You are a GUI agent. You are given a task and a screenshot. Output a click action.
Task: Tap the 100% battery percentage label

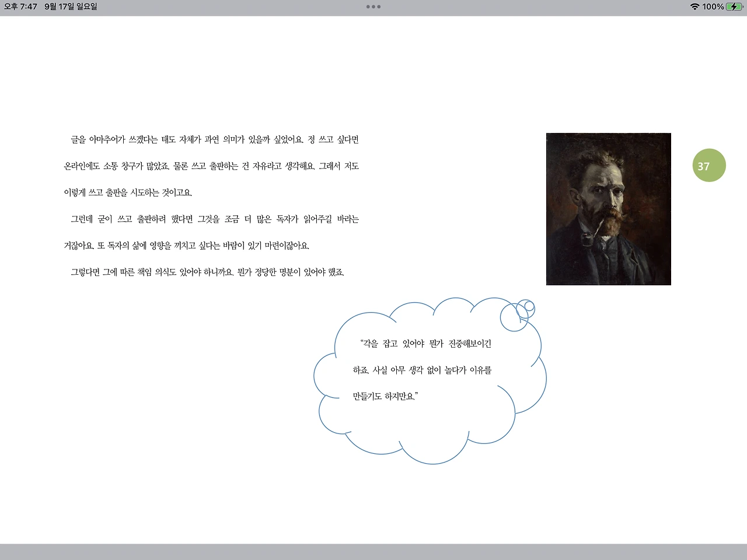[713, 8]
